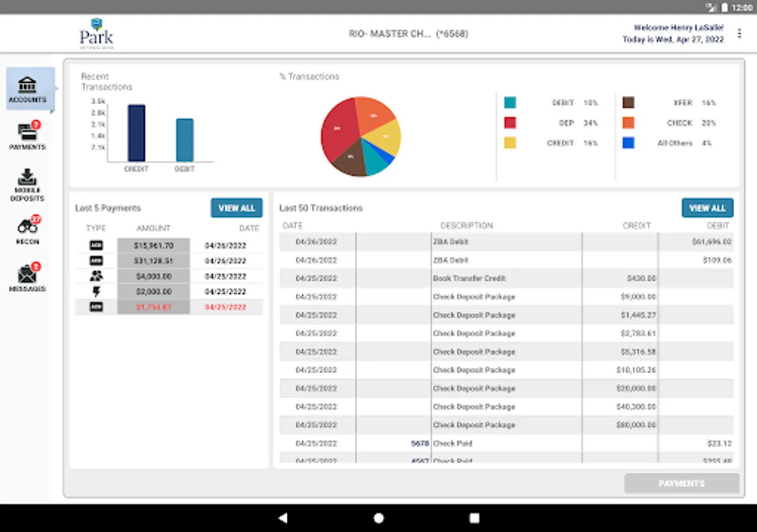This screenshot has width=757, height=532.
Task: Click the Park National Bank logo
Action: (x=96, y=33)
